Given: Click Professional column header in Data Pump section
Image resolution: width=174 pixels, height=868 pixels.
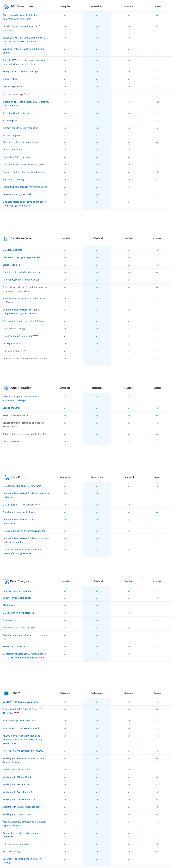Looking at the screenshot, I should [x=97, y=477].
